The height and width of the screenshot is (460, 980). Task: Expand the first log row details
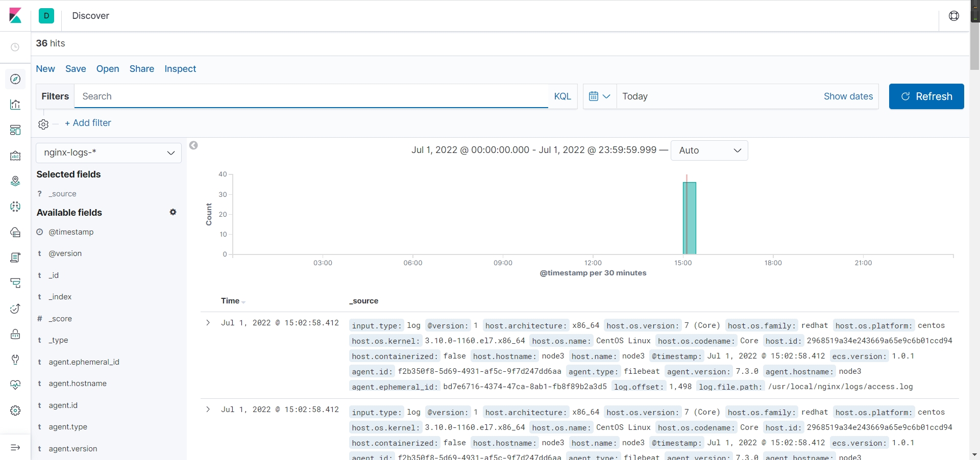click(208, 323)
